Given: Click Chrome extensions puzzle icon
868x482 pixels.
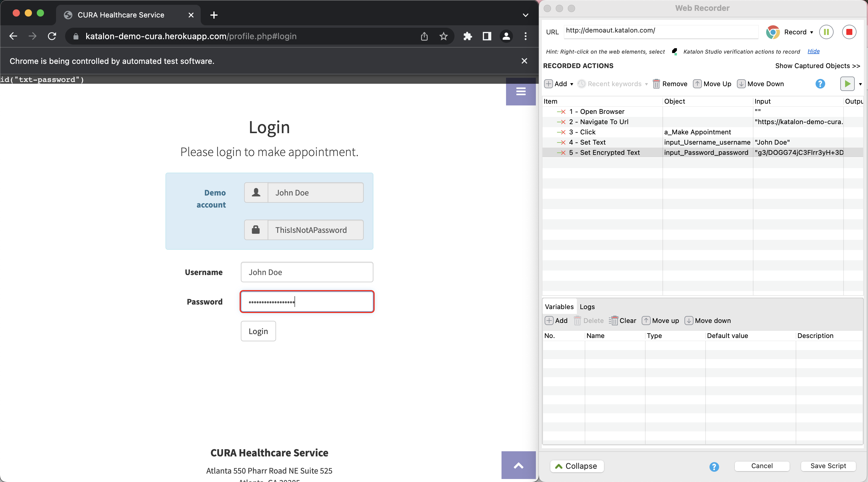Looking at the screenshot, I should coord(467,36).
